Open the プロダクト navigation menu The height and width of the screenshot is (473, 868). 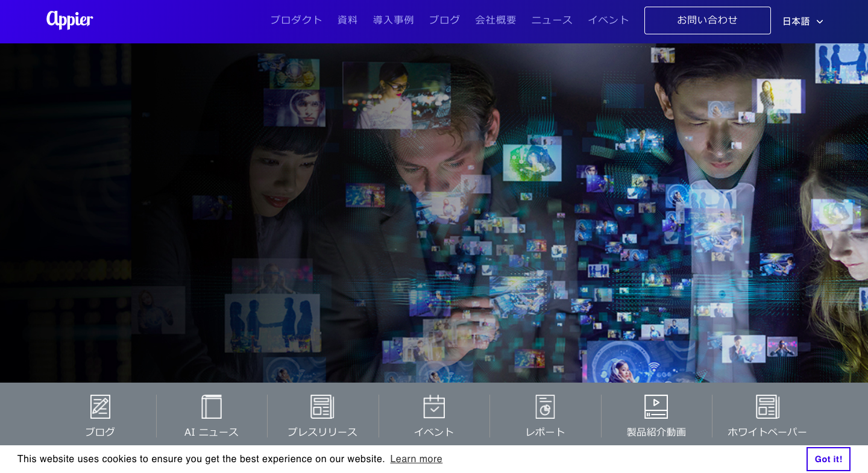[x=296, y=20]
